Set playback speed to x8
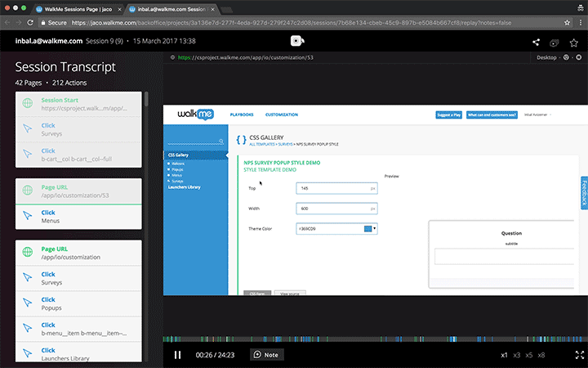 click(x=541, y=355)
